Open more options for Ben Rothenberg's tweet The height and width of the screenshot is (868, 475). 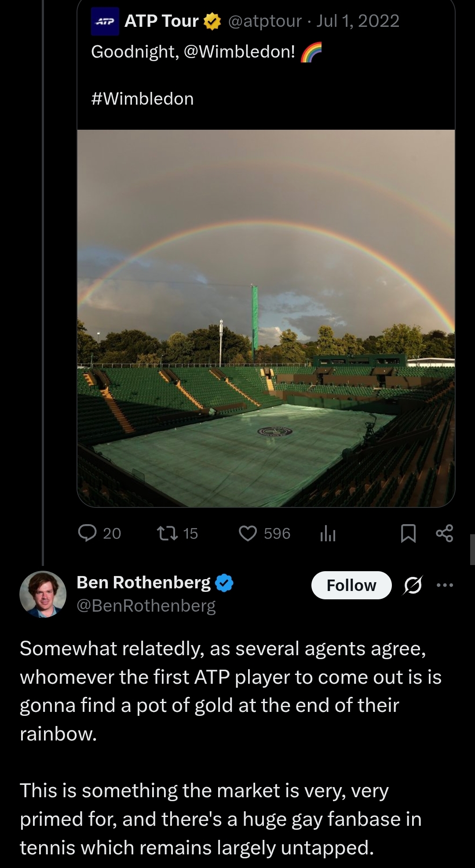click(445, 585)
